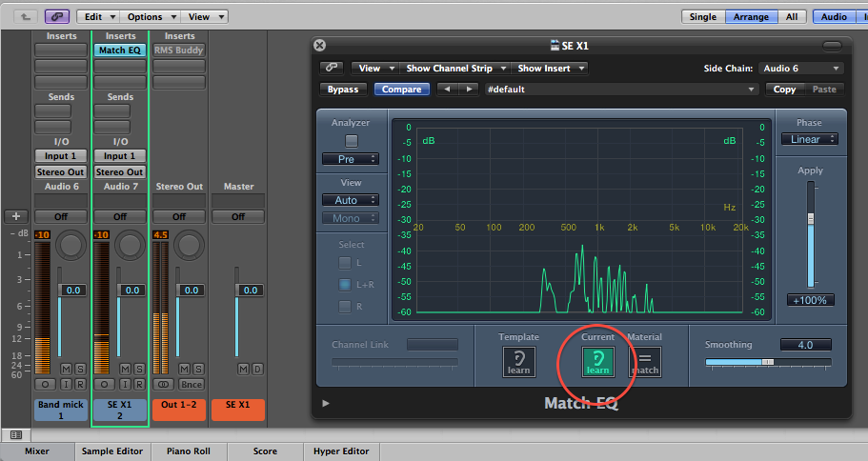The height and width of the screenshot is (461, 868).
Task: Click mono format icon on SE X1 2 strip
Action: tap(104, 384)
